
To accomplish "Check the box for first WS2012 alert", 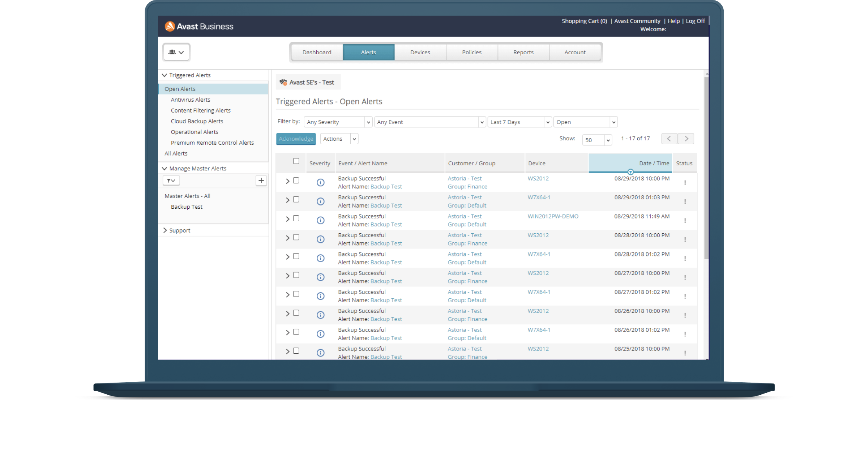I will 296,181.
